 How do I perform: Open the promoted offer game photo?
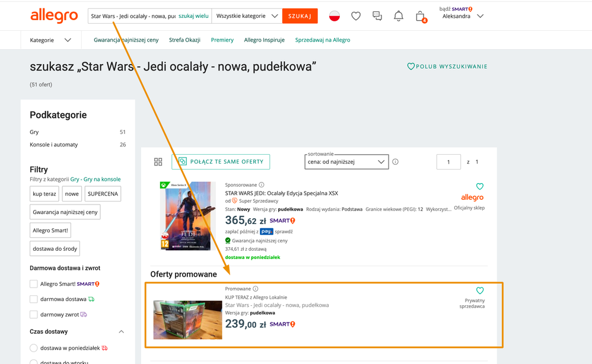[x=187, y=320]
